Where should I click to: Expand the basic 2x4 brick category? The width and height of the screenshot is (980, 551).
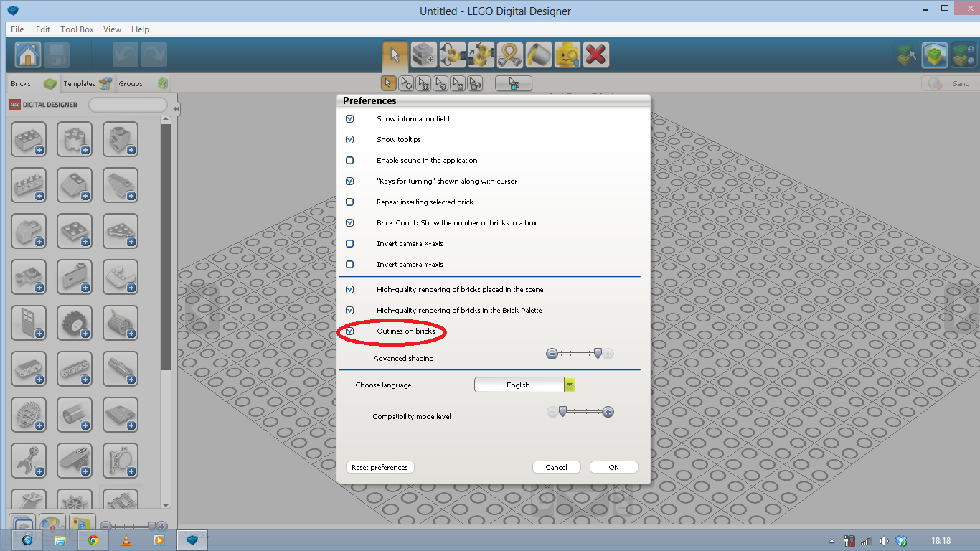(x=29, y=139)
